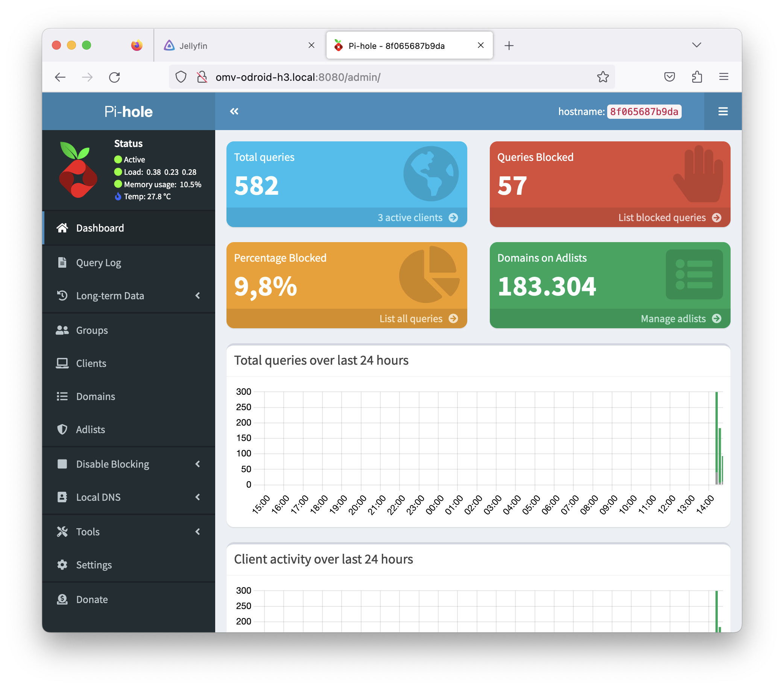The image size is (784, 688).
Task: Click the Firefox shield tracking protection icon
Action: pyautogui.click(x=181, y=77)
